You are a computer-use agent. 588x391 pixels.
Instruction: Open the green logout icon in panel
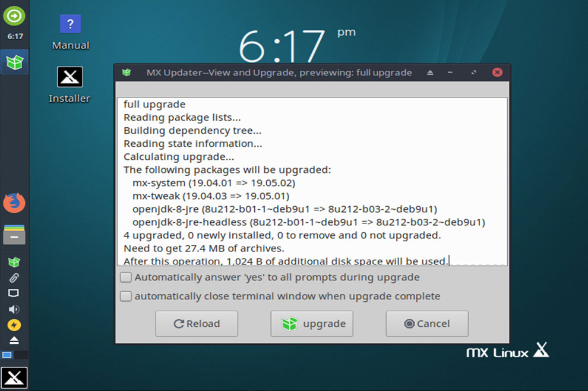14,16
